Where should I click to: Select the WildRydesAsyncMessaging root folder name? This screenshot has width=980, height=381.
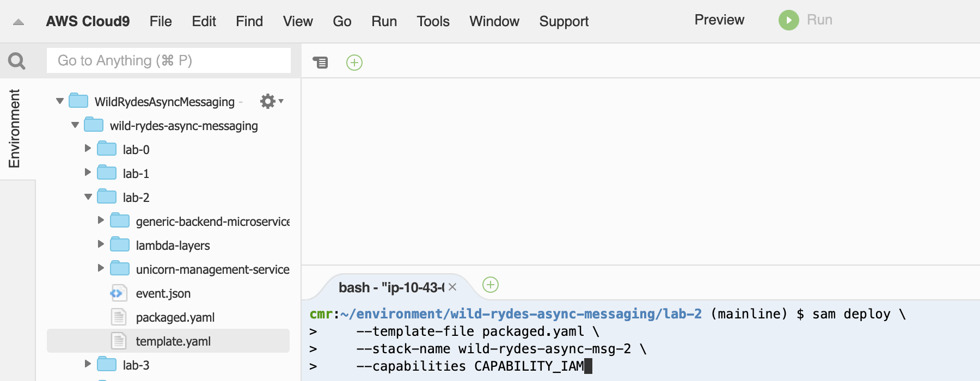coord(164,102)
